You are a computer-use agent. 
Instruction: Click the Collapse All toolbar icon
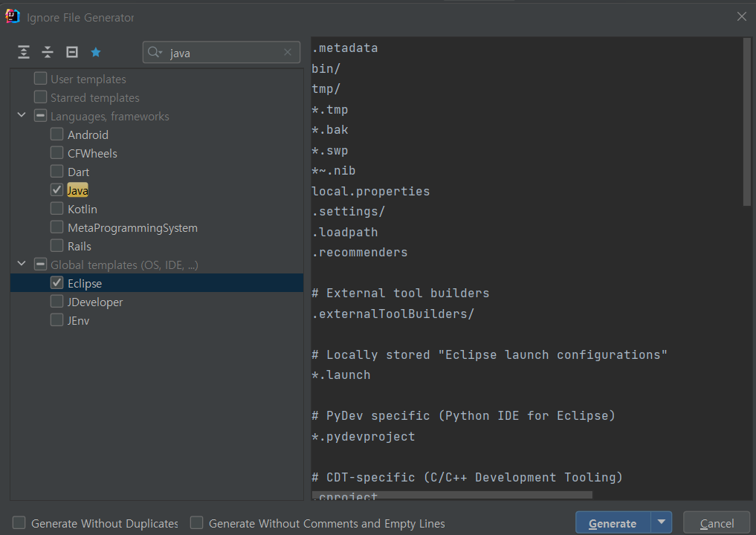click(x=48, y=52)
